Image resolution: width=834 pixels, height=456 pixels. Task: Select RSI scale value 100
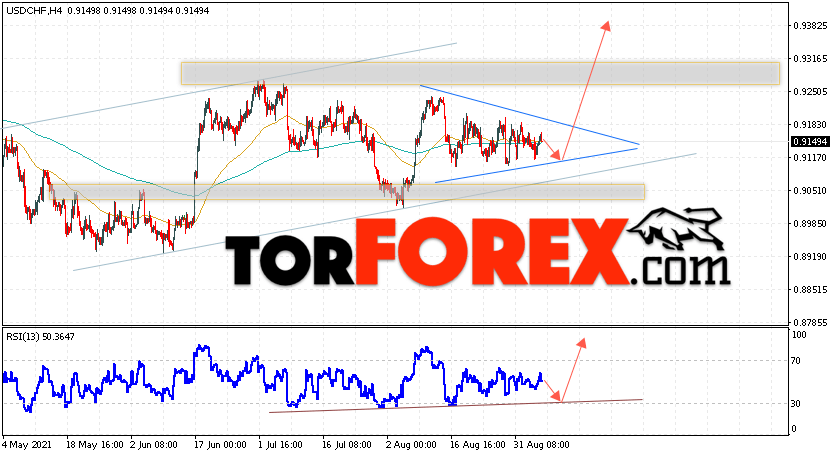[x=799, y=335]
